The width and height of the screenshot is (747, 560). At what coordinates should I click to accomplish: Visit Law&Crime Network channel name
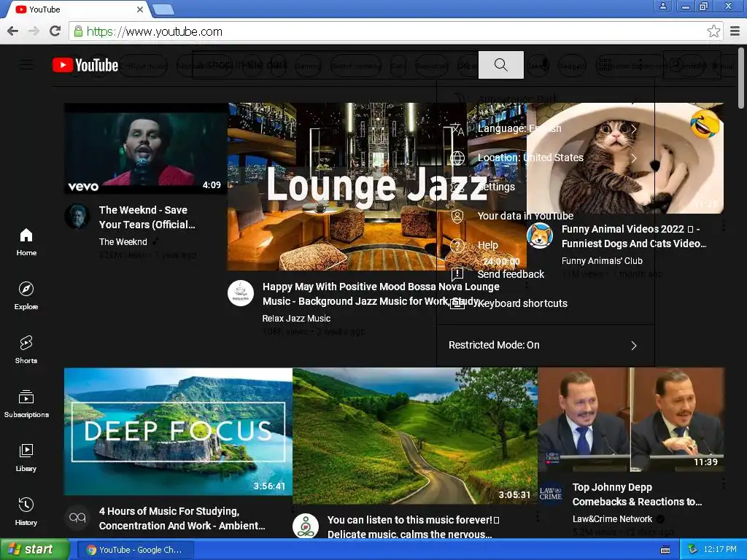coord(612,519)
